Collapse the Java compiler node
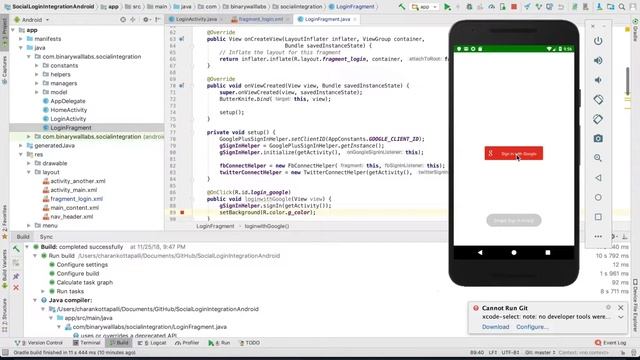Viewport: 640px width, 360px height. (35, 300)
